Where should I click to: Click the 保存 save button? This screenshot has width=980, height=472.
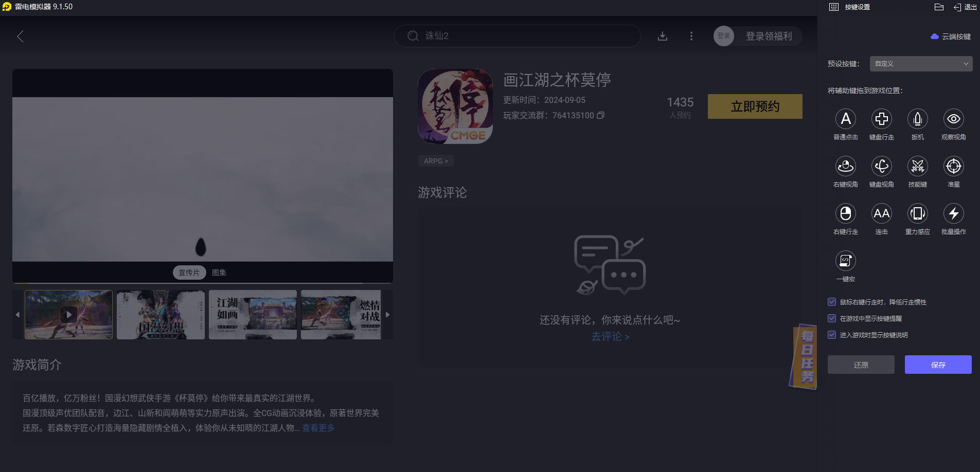938,365
